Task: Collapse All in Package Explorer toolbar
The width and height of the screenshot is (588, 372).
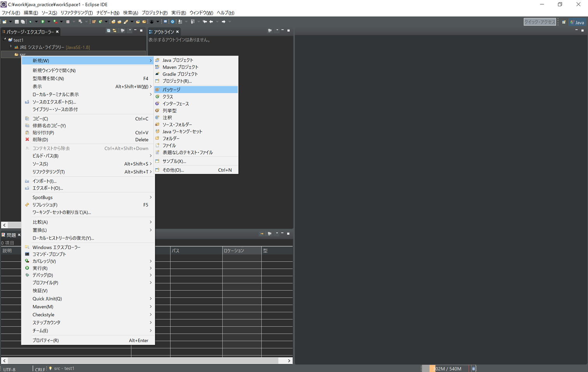Action: coord(109,31)
